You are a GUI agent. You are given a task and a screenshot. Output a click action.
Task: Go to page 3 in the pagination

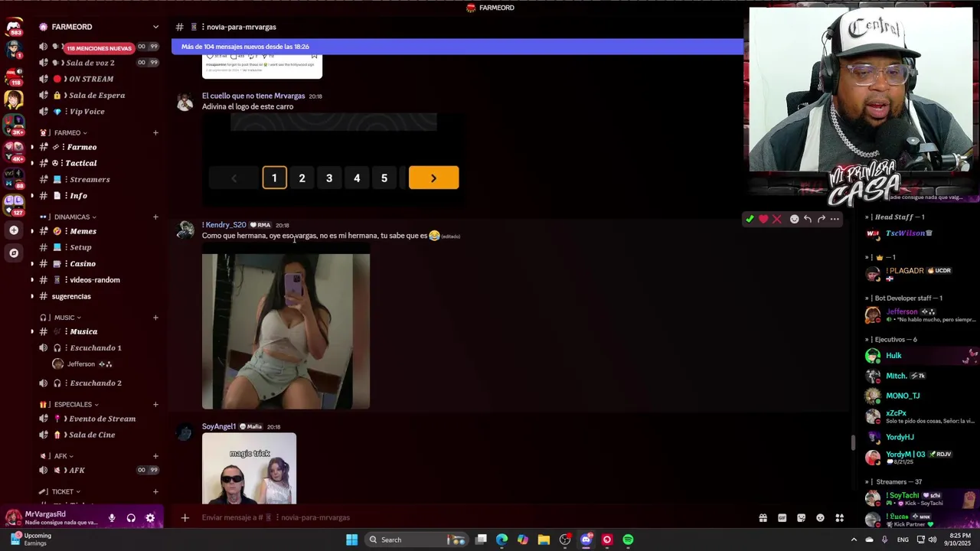pyautogui.click(x=329, y=178)
